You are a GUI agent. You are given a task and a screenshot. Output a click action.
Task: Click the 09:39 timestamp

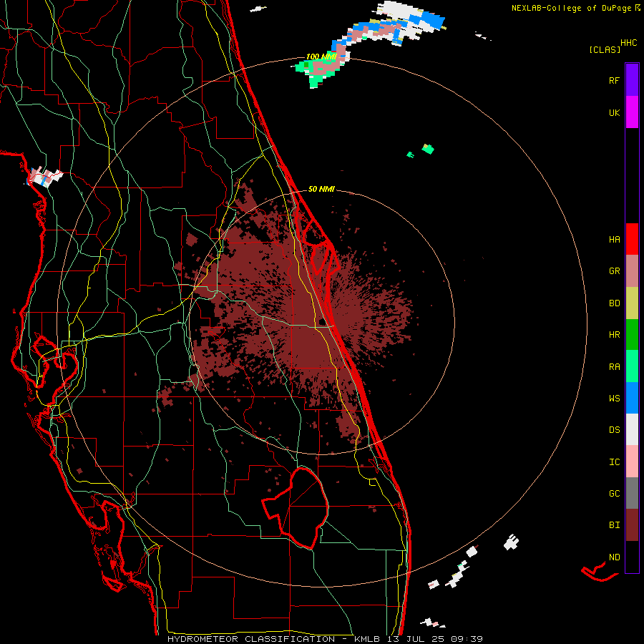pyautogui.click(x=466, y=639)
